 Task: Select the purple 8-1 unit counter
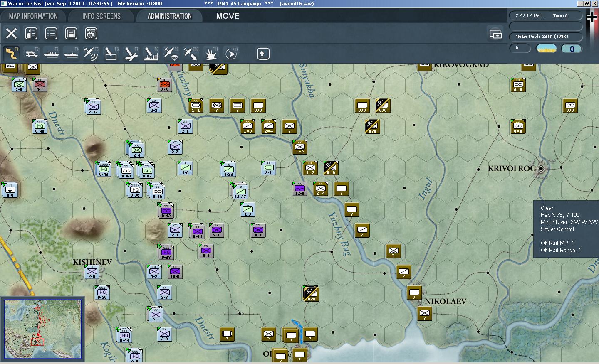(x=206, y=251)
